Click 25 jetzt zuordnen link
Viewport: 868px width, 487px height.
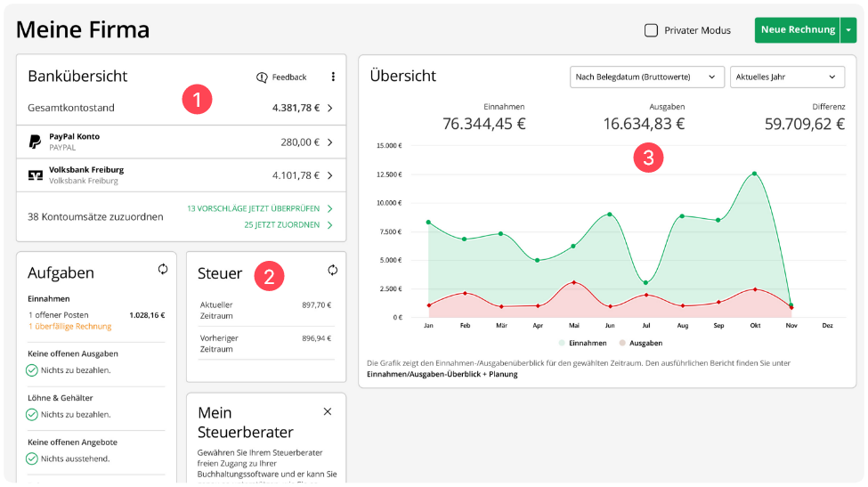point(282,224)
